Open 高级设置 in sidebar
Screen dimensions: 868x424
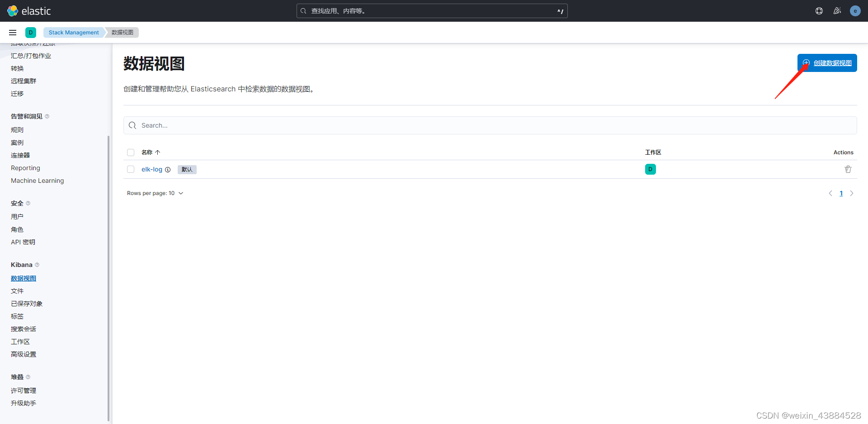click(24, 354)
